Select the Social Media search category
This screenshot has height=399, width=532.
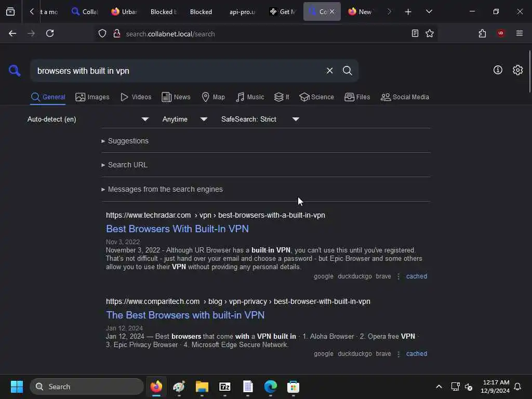tap(405, 97)
